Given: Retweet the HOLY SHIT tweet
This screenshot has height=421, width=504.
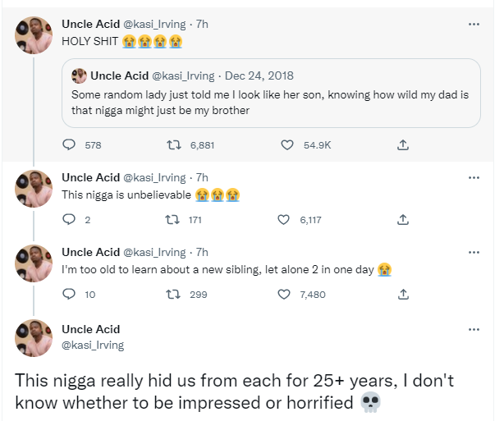Looking at the screenshot, I should point(173,145).
